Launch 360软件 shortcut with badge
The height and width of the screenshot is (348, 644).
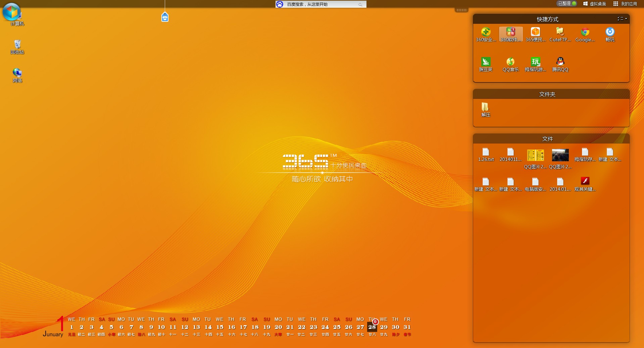tap(510, 35)
